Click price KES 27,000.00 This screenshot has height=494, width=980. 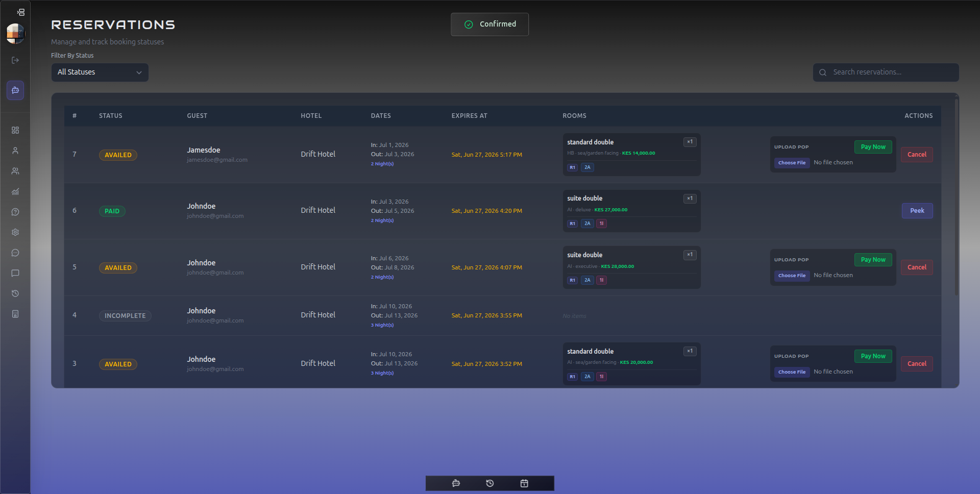click(611, 210)
